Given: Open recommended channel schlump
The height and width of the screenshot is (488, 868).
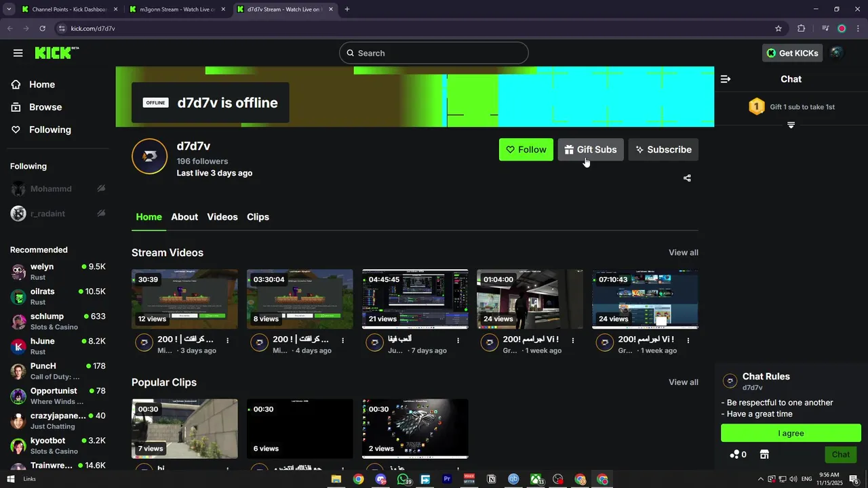Looking at the screenshot, I should pyautogui.click(x=58, y=321).
